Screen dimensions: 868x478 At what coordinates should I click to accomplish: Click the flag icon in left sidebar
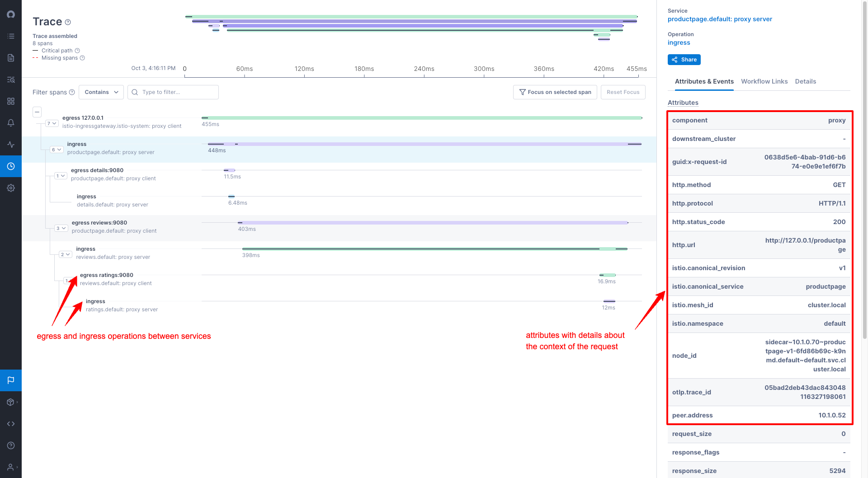pyautogui.click(x=11, y=380)
